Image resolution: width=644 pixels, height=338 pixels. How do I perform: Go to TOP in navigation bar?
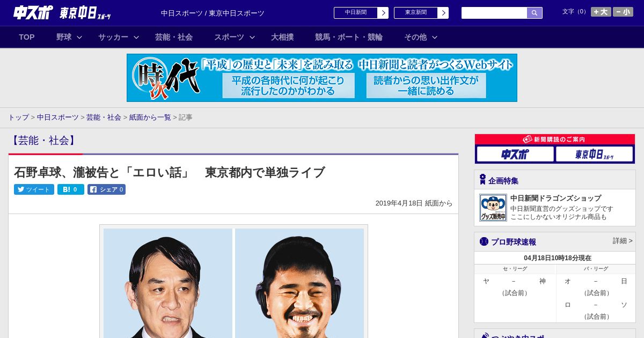[x=27, y=37]
